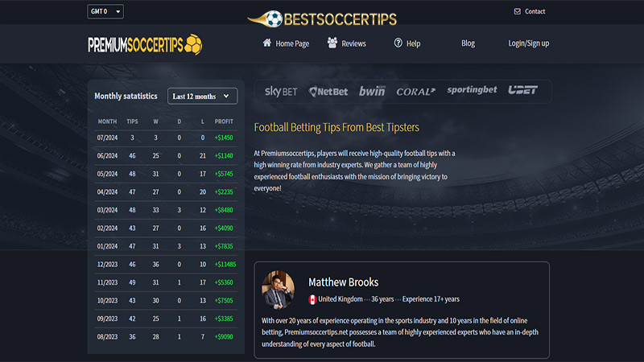644x362 pixels.
Task: Click the MONTH column header
Action: (107, 121)
